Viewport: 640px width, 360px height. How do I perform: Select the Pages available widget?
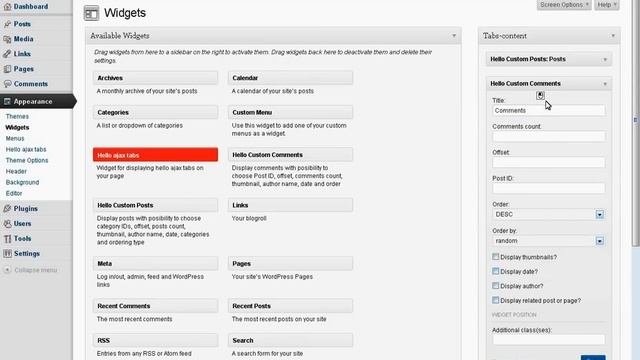coord(290,264)
